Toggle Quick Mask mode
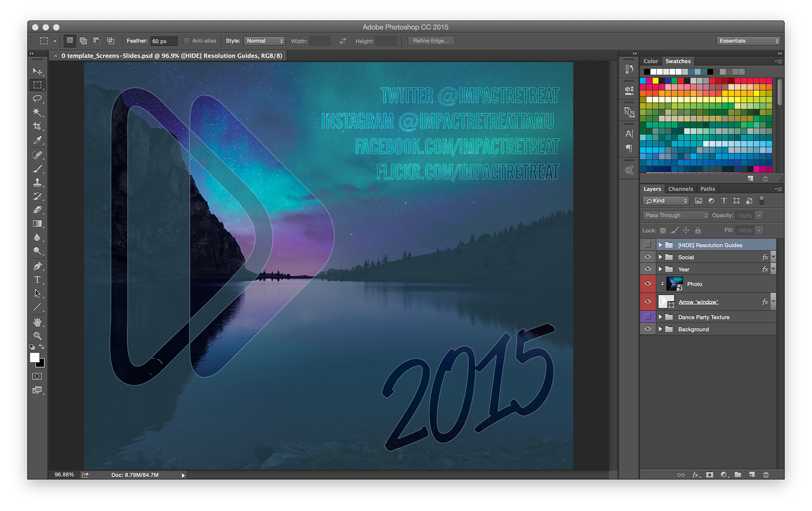812x511 pixels. coord(37,376)
